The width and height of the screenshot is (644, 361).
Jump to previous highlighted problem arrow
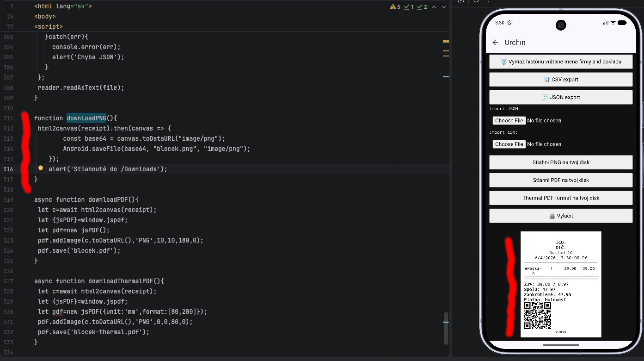point(435,7)
